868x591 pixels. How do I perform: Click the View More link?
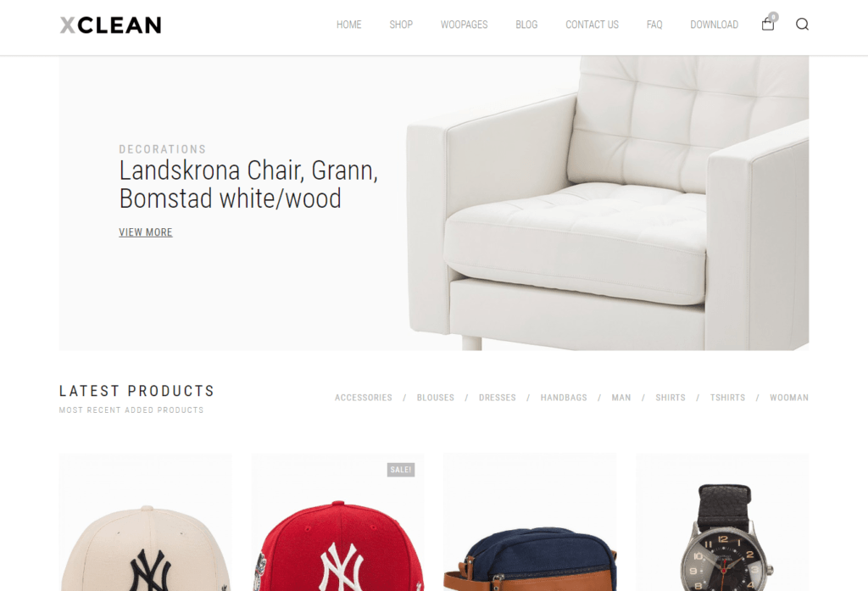point(146,232)
